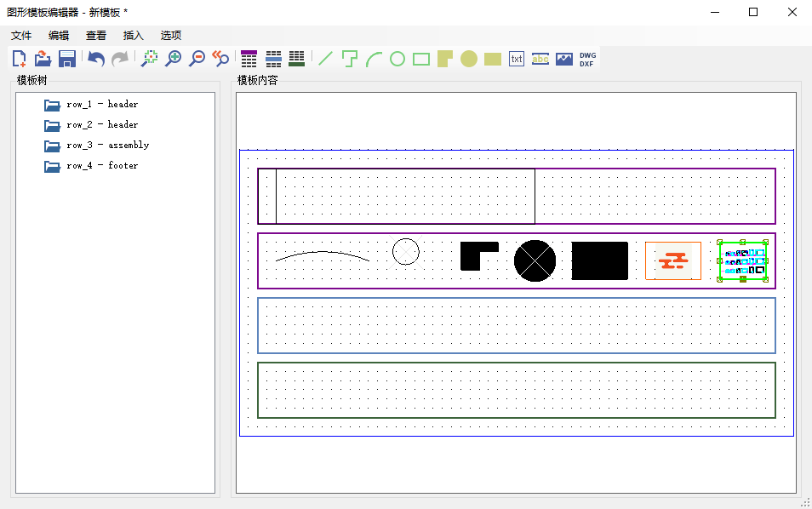Select the crossed outline circle on canvas
812x509 pixels.
406,252
